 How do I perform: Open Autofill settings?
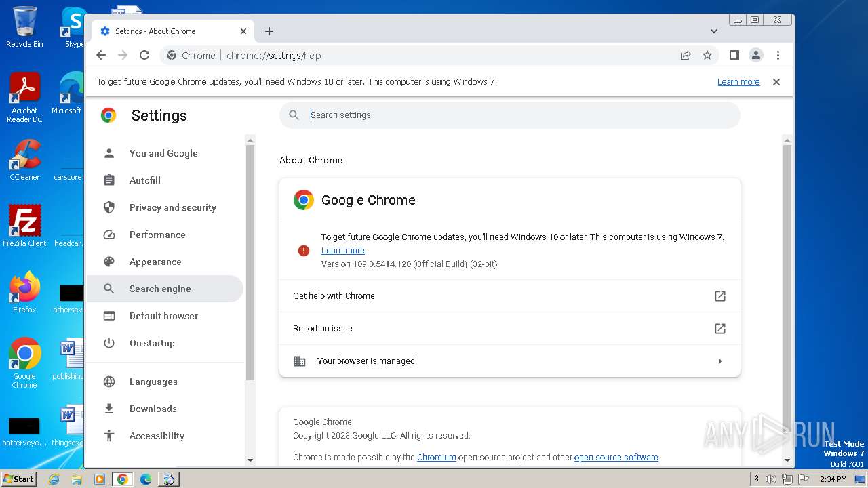[x=165, y=180]
